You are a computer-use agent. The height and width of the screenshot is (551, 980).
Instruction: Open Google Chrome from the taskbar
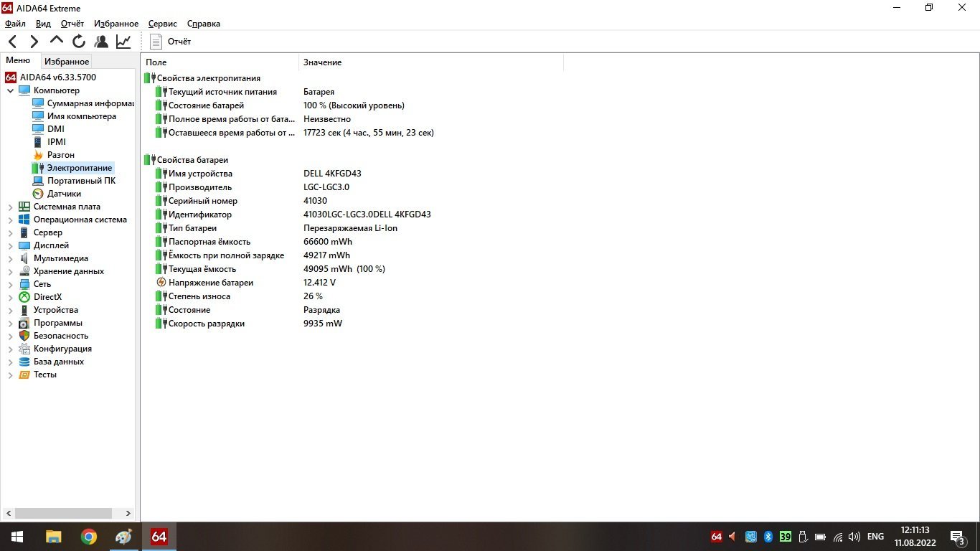pyautogui.click(x=88, y=537)
